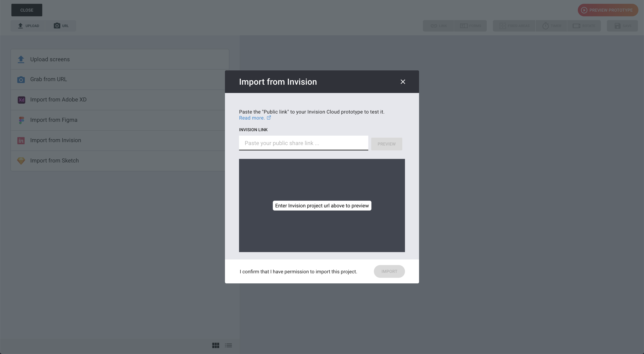The width and height of the screenshot is (644, 354).
Task: Click the Import button in the dialog
Action: click(389, 271)
